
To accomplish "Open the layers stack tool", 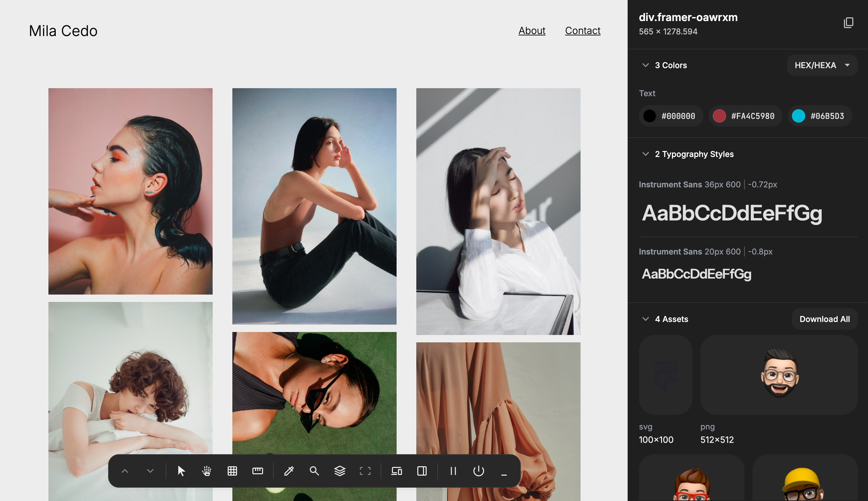I will [340, 471].
